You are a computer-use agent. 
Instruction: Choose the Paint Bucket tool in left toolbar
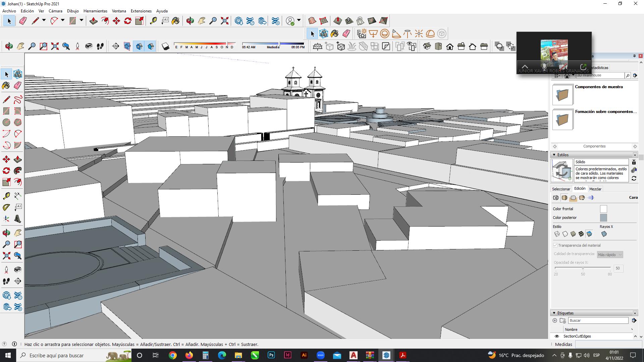point(6,85)
